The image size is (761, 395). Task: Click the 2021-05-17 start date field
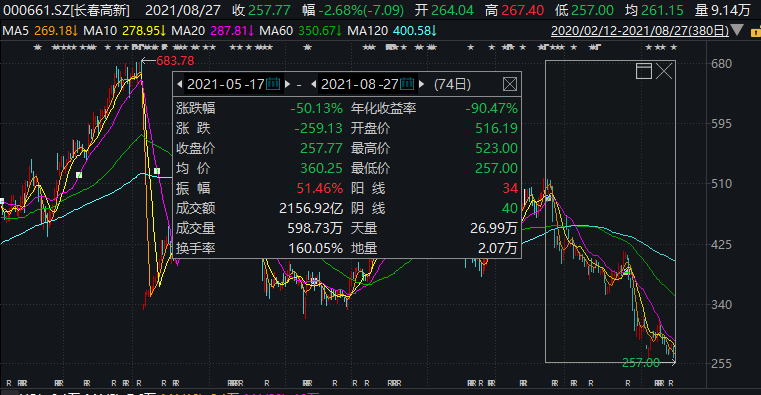(226, 84)
